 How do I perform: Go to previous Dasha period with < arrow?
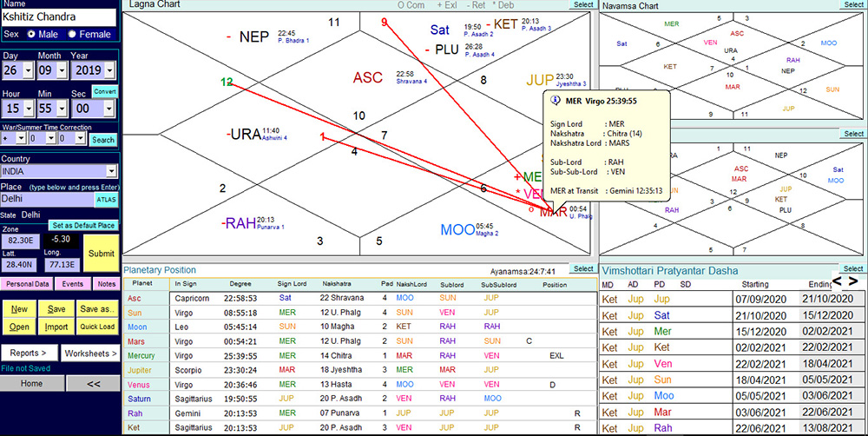tap(838, 281)
